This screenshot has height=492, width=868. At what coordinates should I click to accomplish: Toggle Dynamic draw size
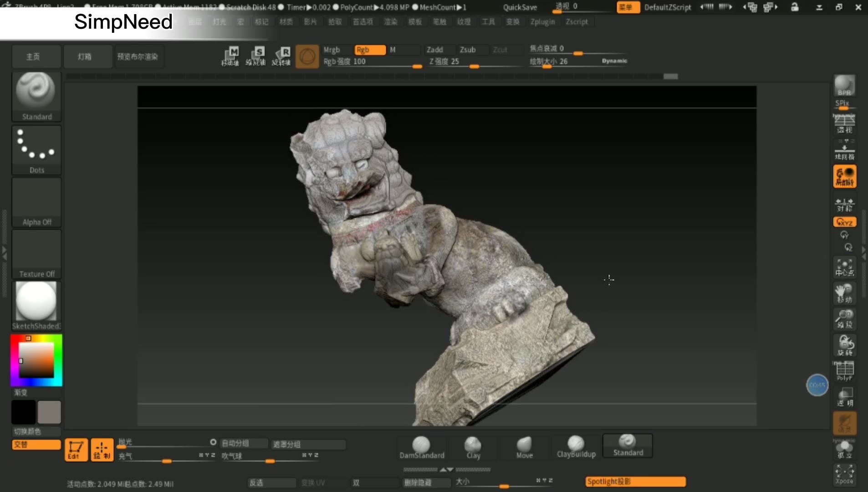pyautogui.click(x=614, y=61)
